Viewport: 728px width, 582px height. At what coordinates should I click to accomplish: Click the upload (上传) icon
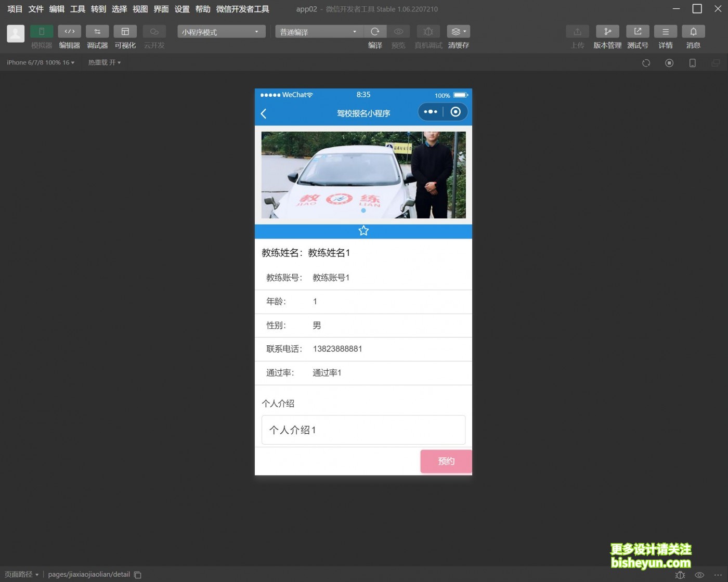coord(578,32)
